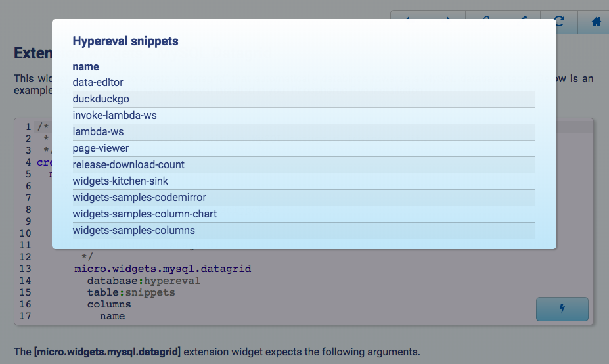Screen dimensions: 609x364
Task: Place cursor on the database:hypereval code line
Action: point(143,281)
